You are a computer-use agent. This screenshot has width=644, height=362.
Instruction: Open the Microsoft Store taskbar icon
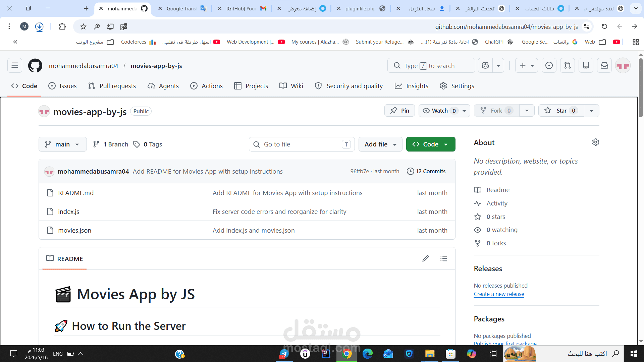click(x=450, y=354)
